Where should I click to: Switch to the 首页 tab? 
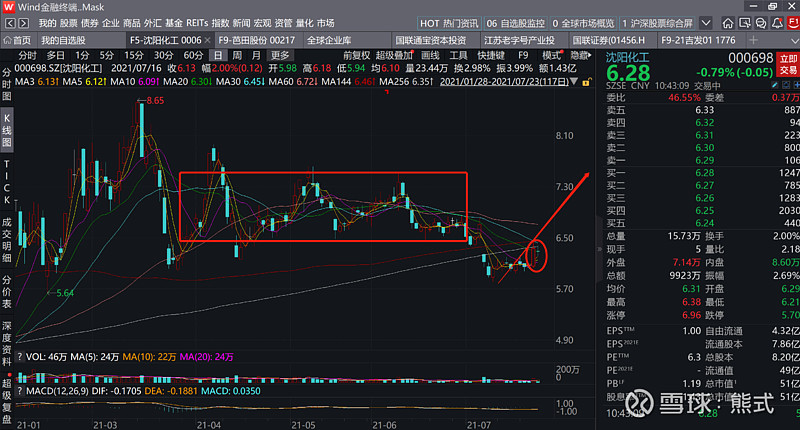(17, 40)
